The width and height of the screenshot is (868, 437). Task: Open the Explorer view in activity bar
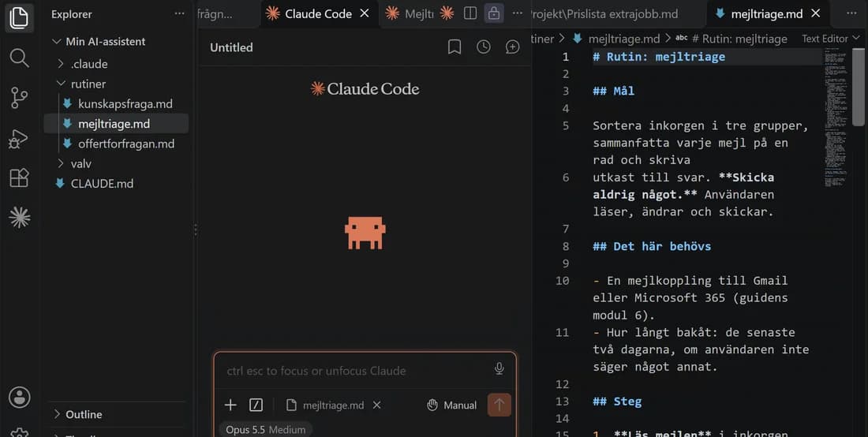coord(20,17)
